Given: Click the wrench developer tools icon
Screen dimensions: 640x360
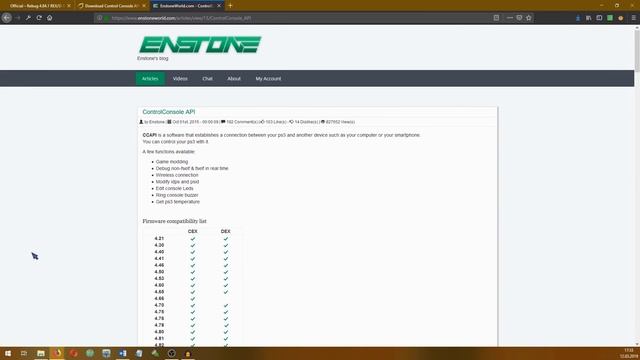Looking at the screenshot, I should tap(28, 18).
